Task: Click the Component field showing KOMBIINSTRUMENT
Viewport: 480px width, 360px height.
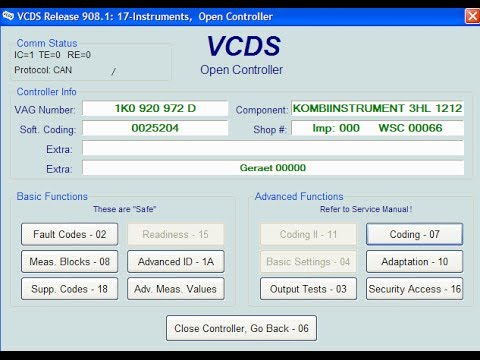Action: coord(377,108)
